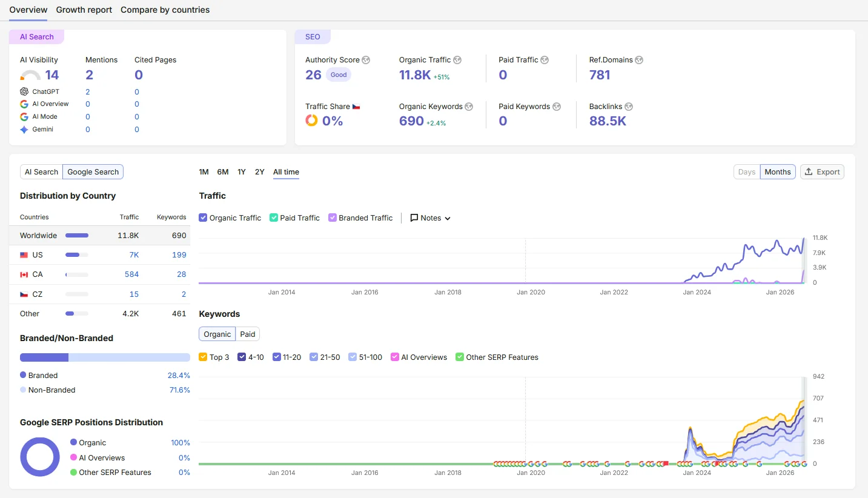Toggle the Other SERP Features checkbox
868x498 pixels.
point(460,357)
